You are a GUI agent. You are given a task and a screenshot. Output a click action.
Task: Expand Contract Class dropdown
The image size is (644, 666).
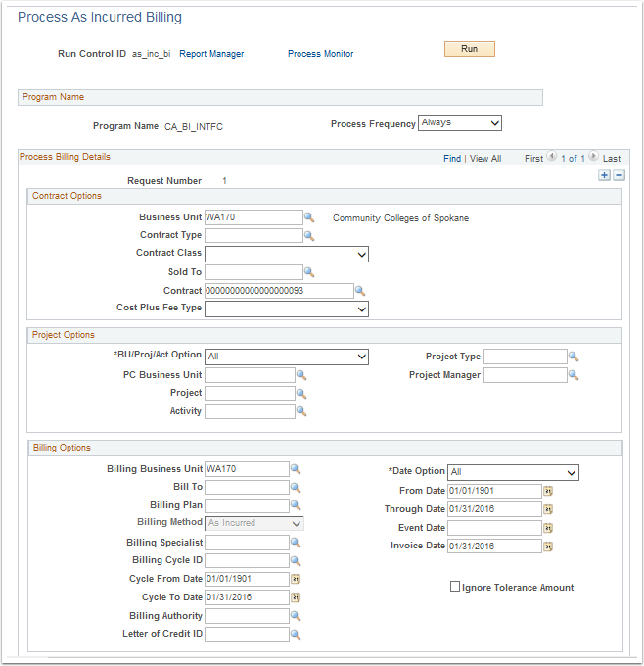click(287, 255)
